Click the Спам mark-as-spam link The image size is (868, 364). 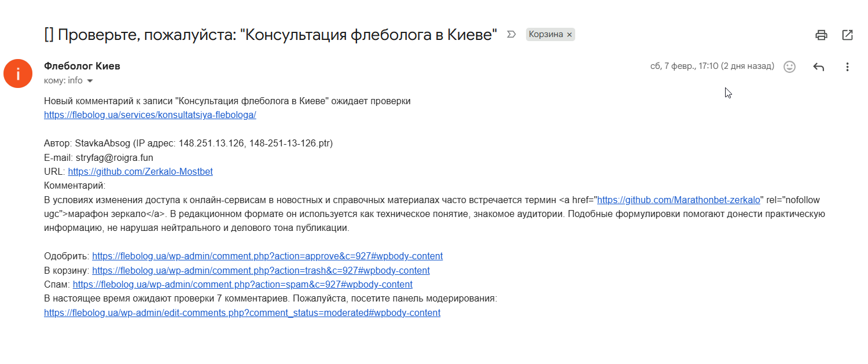242,284
